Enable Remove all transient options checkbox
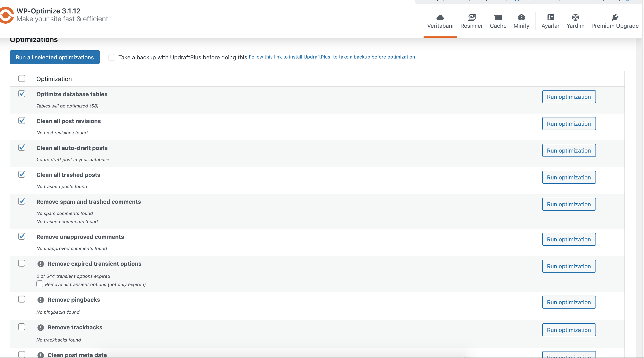The image size is (644, 358). (40, 284)
